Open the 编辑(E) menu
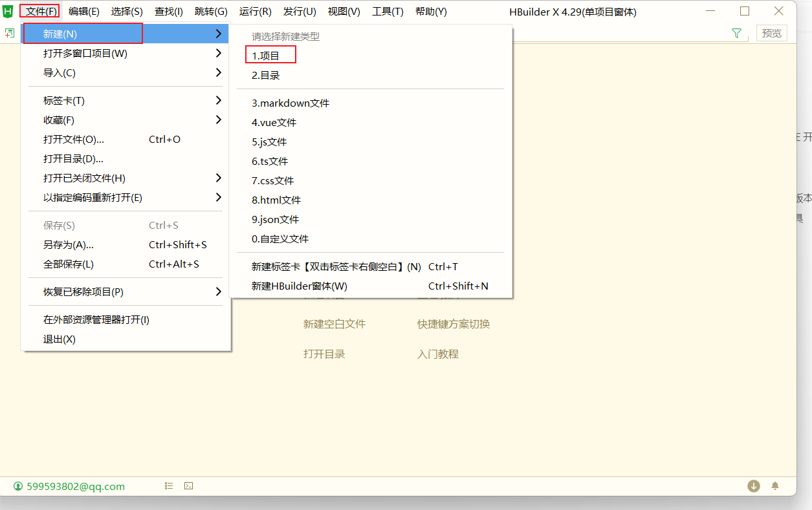812x510 pixels. click(x=84, y=11)
